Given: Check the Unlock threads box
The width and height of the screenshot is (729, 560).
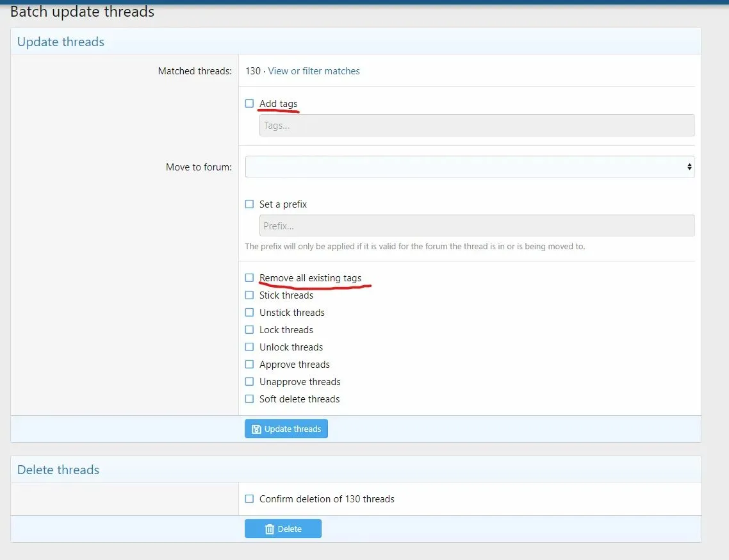Looking at the screenshot, I should [249, 347].
